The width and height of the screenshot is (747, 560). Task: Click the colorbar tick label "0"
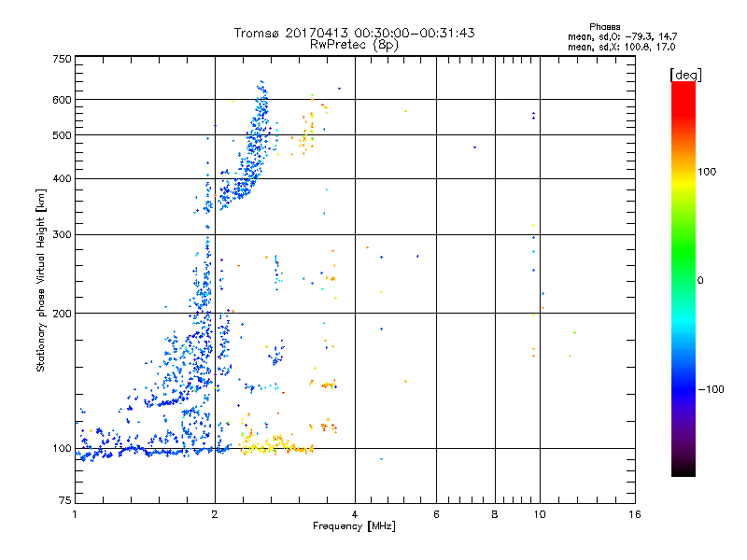(x=700, y=281)
